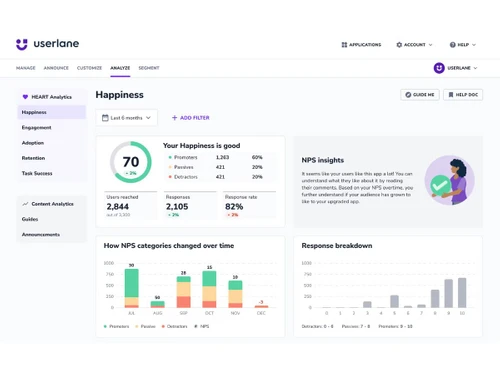Image resolution: width=500 pixels, height=375 pixels.
Task: Click the Applications link
Action: pyautogui.click(x=361, y=45)
